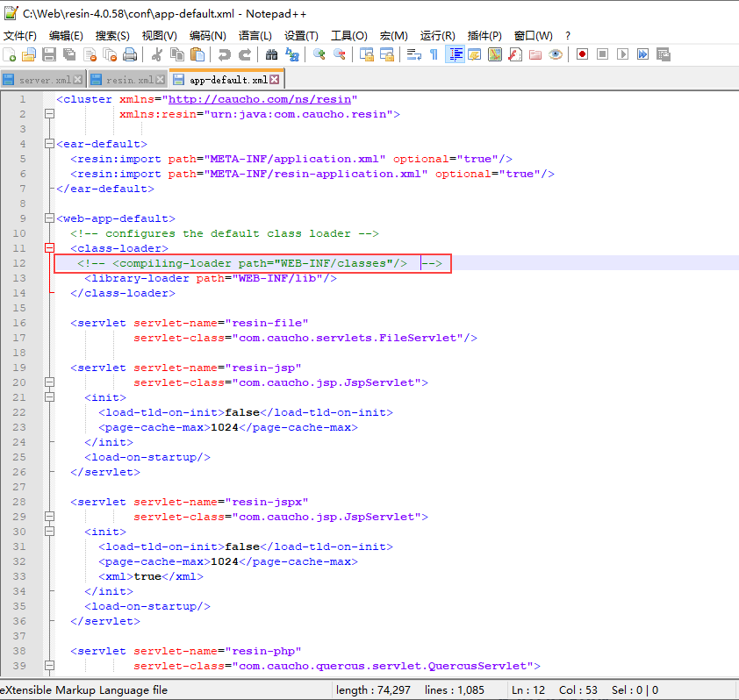Viewport: 739px width, 700px height.
Task: Save the current file via Save icon
Action: (x=49, y=54)
